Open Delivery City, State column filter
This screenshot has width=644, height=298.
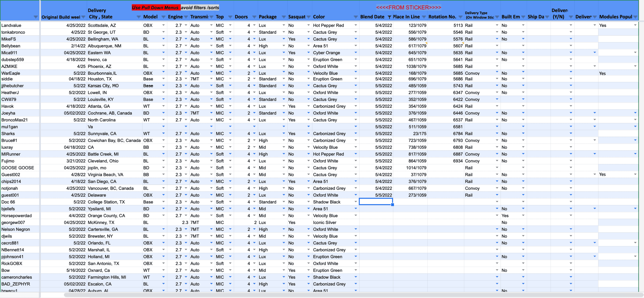(139, 17)
